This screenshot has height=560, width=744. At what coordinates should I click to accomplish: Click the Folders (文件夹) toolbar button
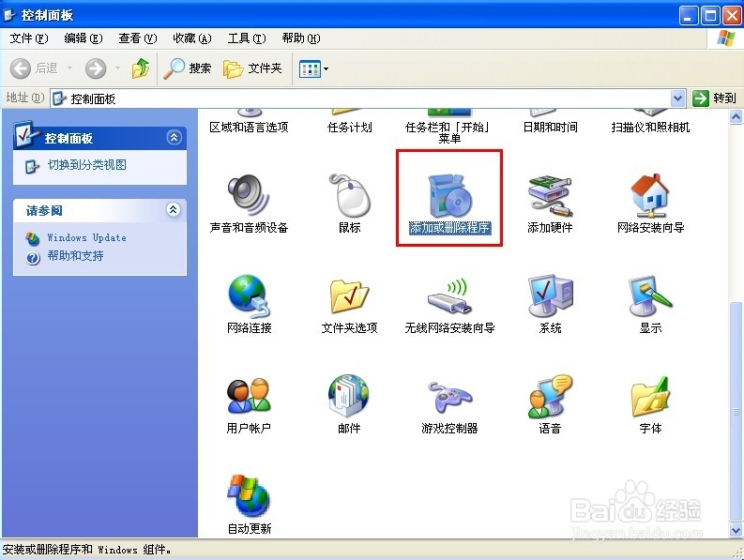(x=252, y=68)
